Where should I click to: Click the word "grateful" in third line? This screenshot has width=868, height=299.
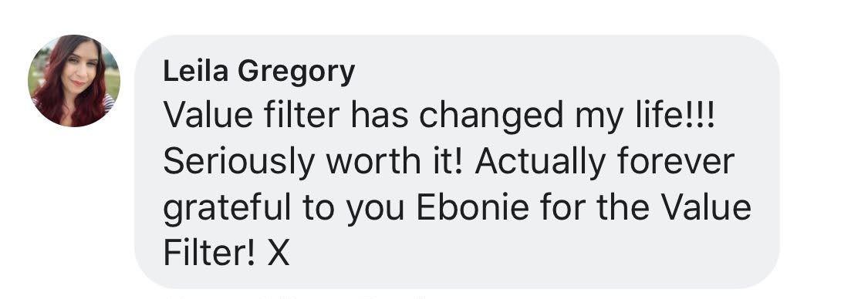point(227,209)
